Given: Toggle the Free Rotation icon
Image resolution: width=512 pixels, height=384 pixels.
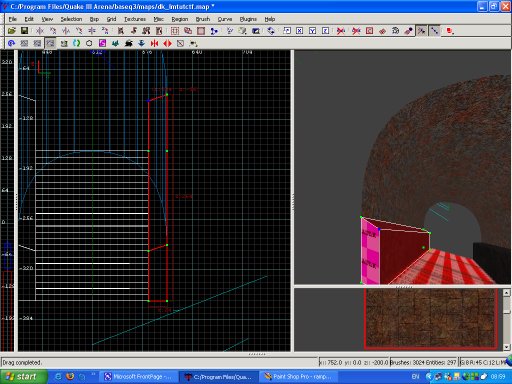Looking at the screenshot, I should pos(271,31).
